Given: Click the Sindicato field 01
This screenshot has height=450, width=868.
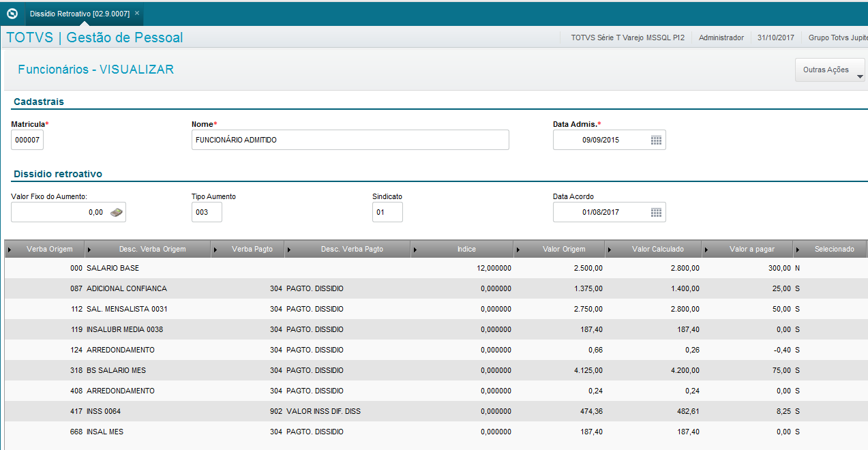Looking at the screenshot, I should [387, 212].
